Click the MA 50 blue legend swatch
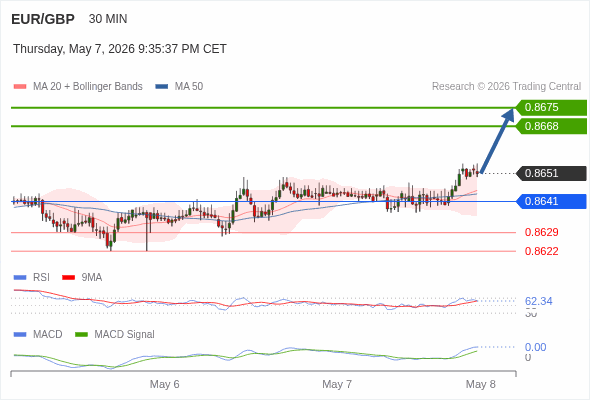Image resolution: width=590 pixels, height=400 pixels. [162, 87]
